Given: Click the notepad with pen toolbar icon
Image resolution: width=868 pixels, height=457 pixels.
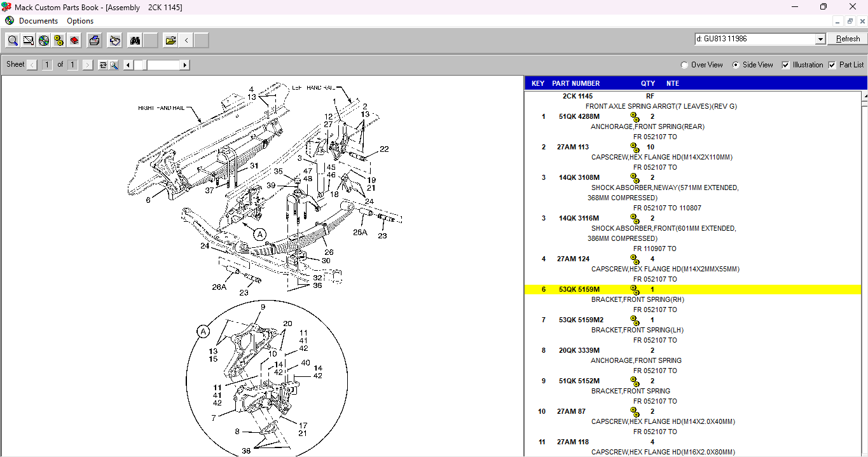Looking at the screenshot, I should (114, 41).
